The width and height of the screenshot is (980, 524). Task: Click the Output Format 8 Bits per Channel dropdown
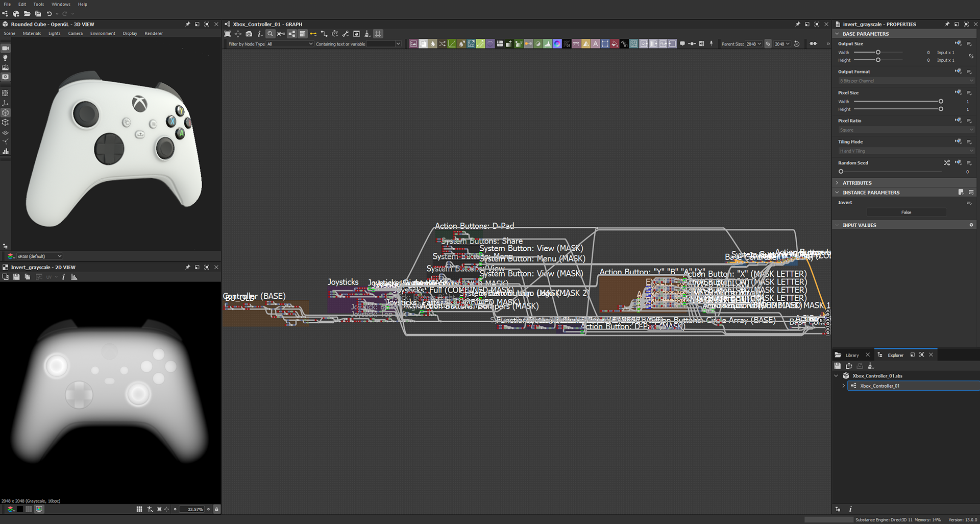[x=906, y=81]
